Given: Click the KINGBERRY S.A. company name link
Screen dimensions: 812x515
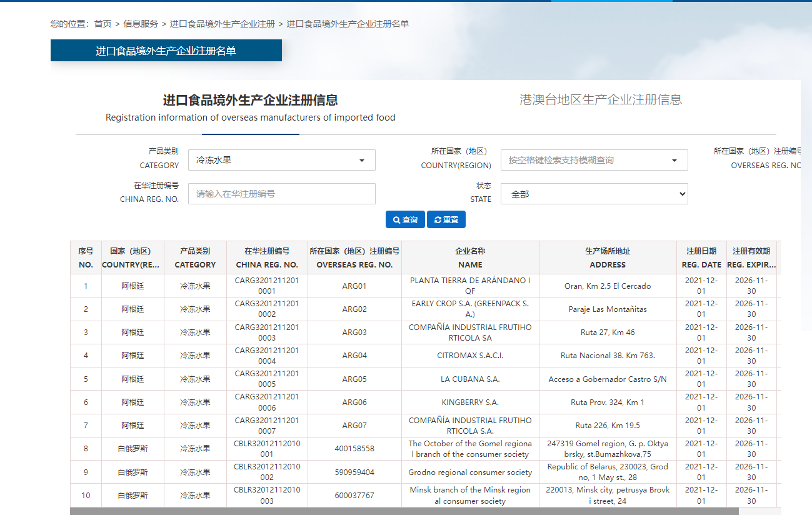Looking at the screenshot, I should [470, 402].
